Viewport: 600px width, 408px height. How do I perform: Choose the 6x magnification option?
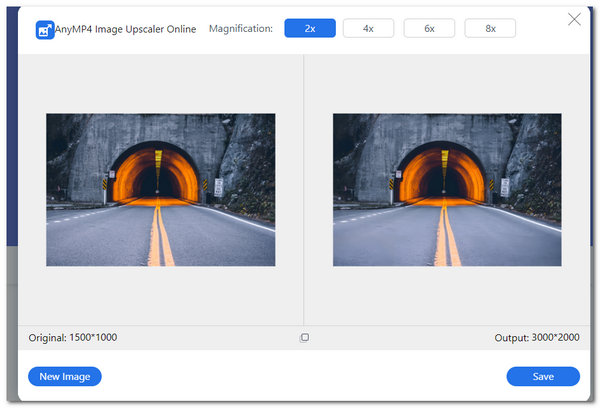[x=429, y=28]
